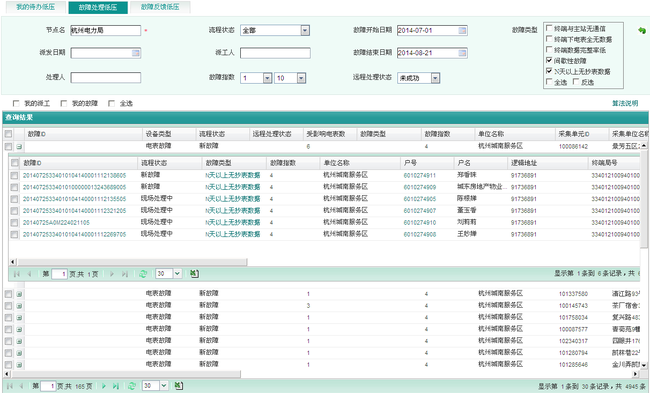650x393 pixels.
Task: Go to previous page of inner sub-grid
Action: (29, 274)
